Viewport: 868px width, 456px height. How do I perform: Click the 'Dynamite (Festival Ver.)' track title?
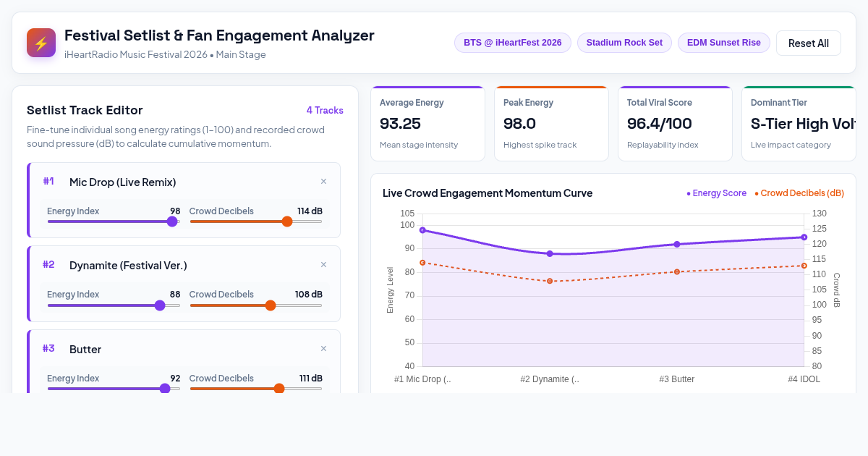[128, 266]
